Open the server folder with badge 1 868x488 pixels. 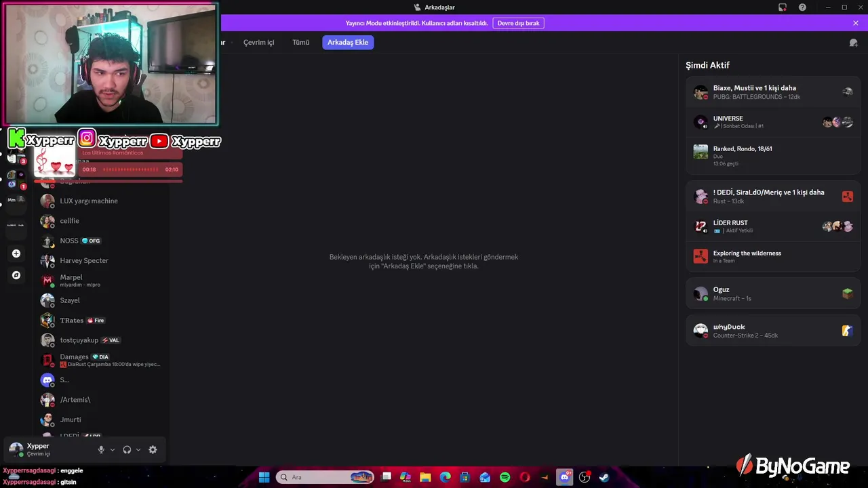coord(16,180)
